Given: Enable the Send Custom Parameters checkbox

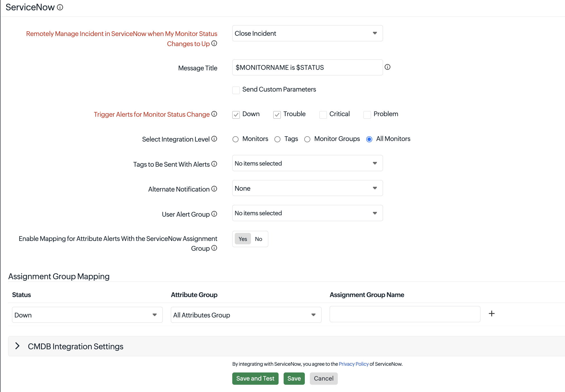Looking at the screenshot, I should [x=236, y=90].
